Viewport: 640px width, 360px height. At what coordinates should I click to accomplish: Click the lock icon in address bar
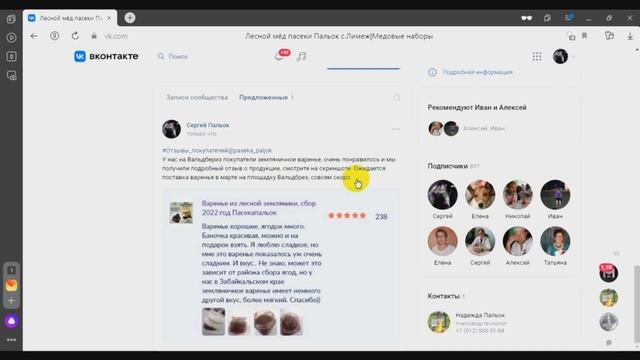pyautogui.click(x=94, y=36)
